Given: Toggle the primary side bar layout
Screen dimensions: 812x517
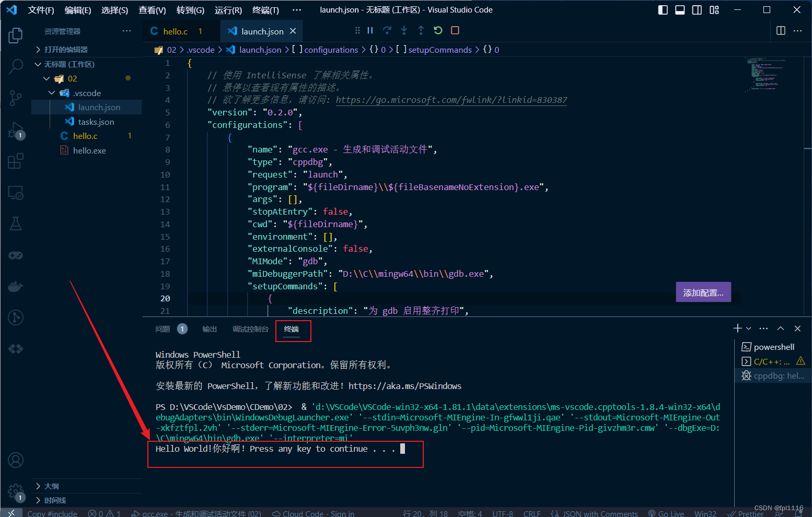Looking at the screenshot, I should click(663, 10).
